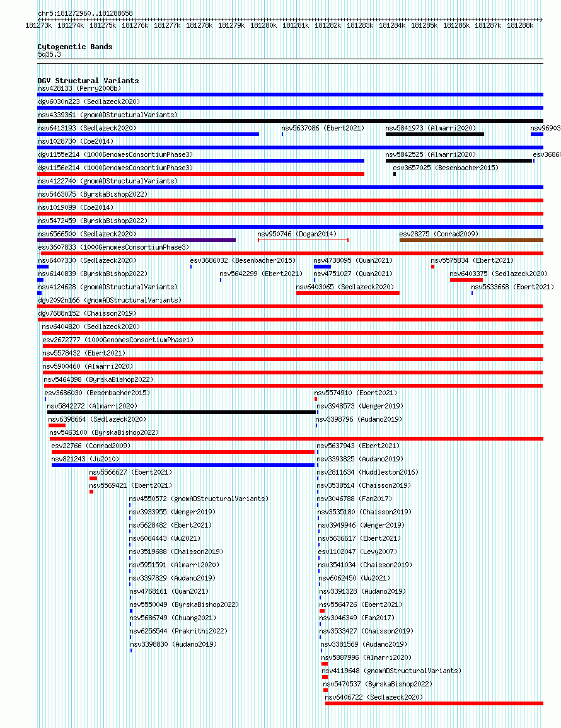Click the nsv4124628 gnomAD label
Image resolution: width=561 pixels, height=728 pixels.
pos(108,287)
